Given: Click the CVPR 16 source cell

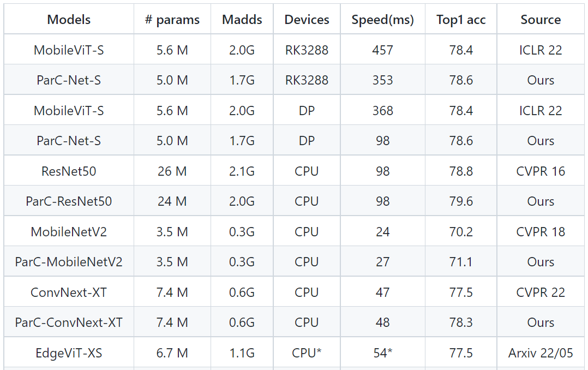Looking at the screenshot, I should (x=541, y=171).
